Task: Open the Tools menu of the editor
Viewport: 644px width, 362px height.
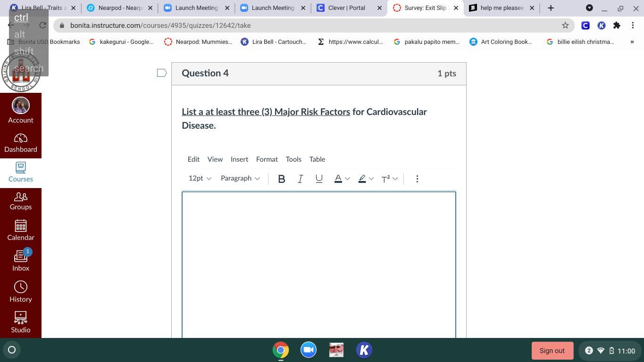Action: point(293,159)
